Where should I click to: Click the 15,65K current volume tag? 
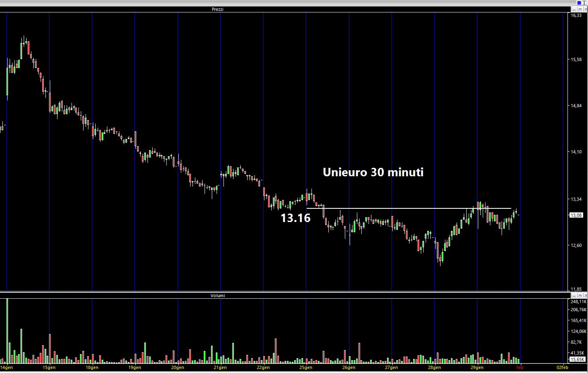[x=577, y=359]
